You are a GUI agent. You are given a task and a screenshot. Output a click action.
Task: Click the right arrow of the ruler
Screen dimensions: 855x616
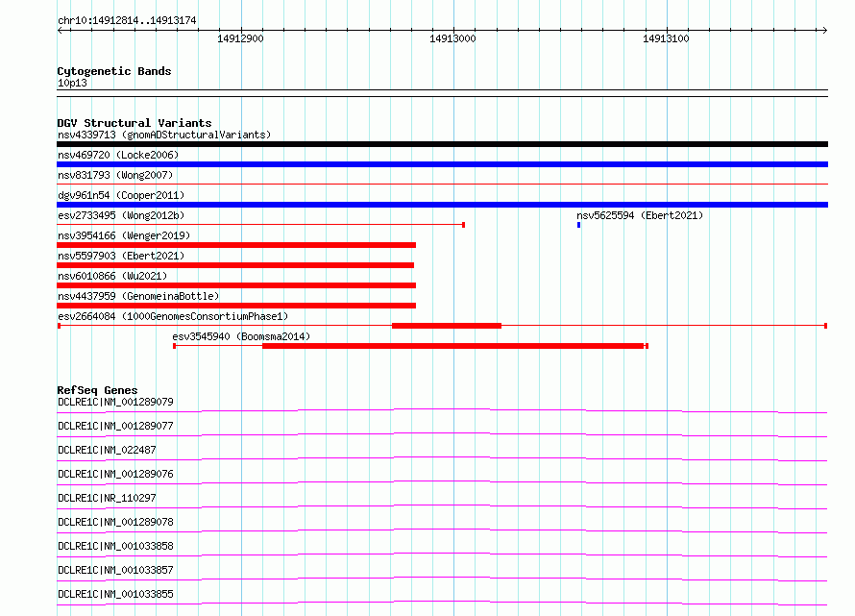tap(824, 30)
